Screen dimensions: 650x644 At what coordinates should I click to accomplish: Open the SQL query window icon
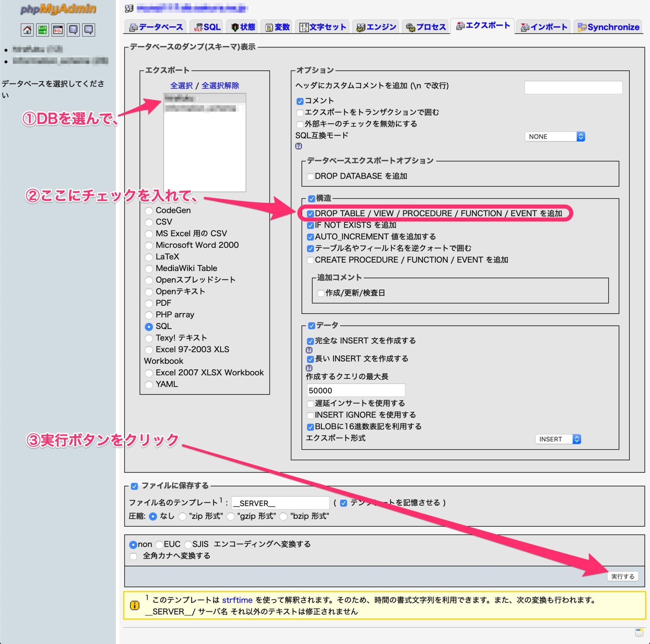(58, 30)
